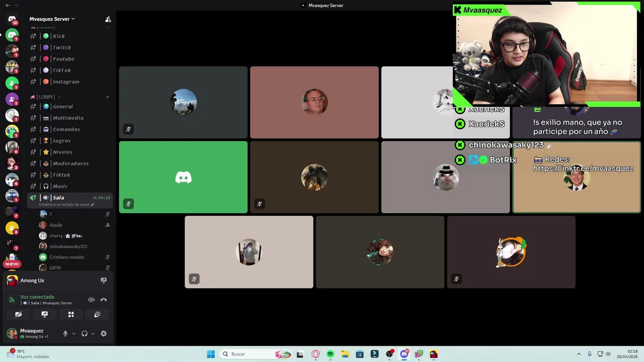Open File Explorer from taskbar
The width and height of the screenshot is (644, 362).
[x=345, y=354]
